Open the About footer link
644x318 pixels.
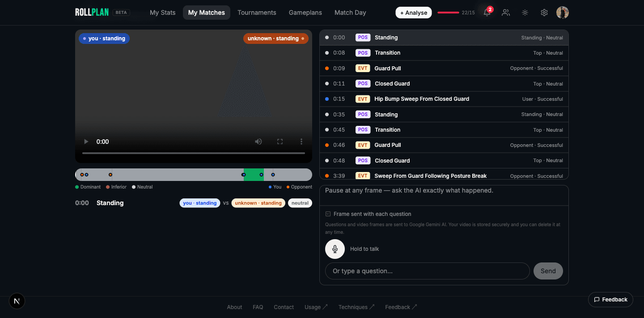click(234, 307)
